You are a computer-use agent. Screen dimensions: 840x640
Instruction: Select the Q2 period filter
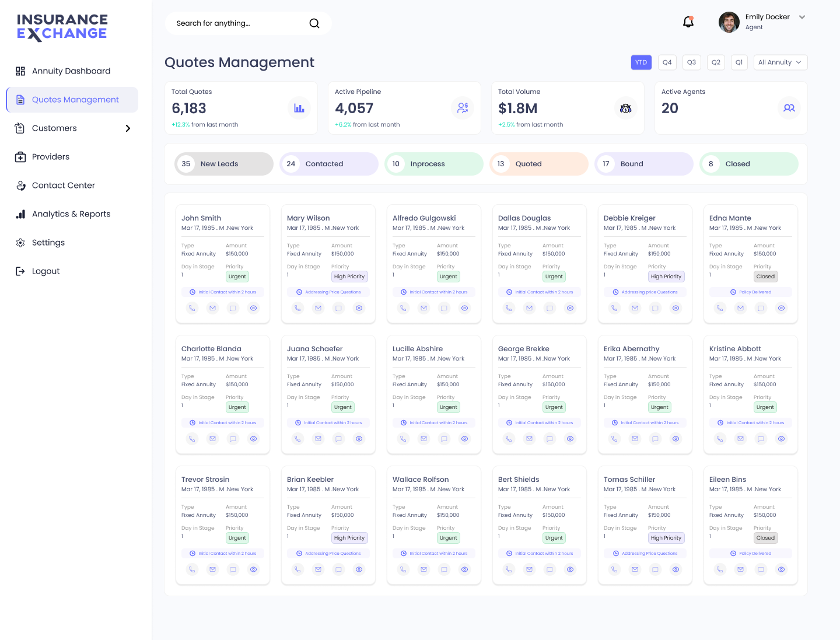[x=716, y=62]
